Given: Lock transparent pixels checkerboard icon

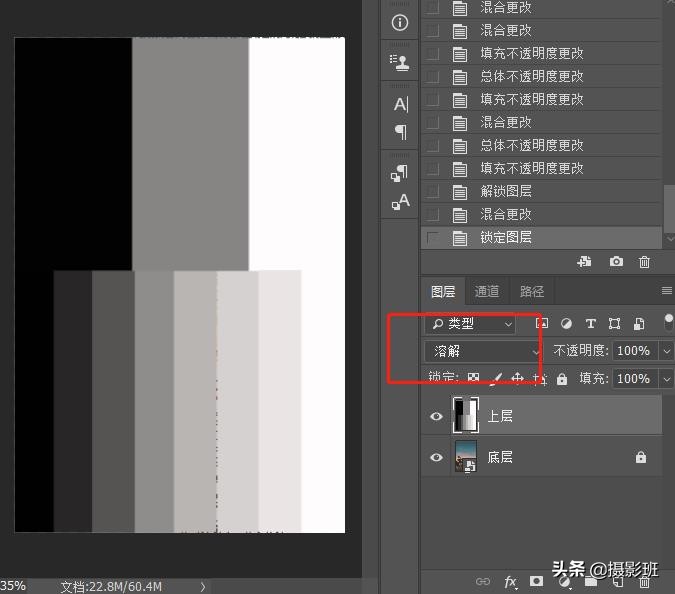Looking at the screenshot, I should [x=473, y=378].
